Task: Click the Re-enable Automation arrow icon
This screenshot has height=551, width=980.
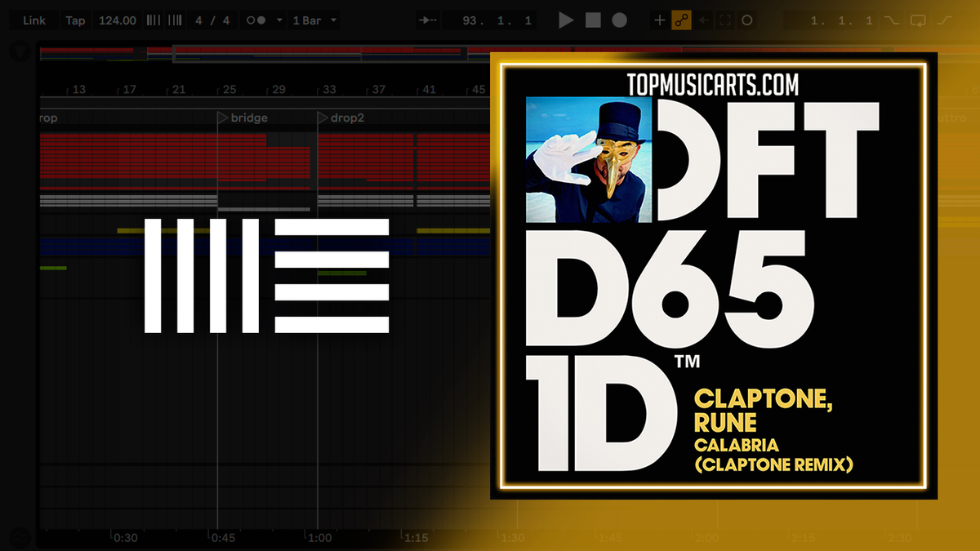Action: tap(704, 20)
